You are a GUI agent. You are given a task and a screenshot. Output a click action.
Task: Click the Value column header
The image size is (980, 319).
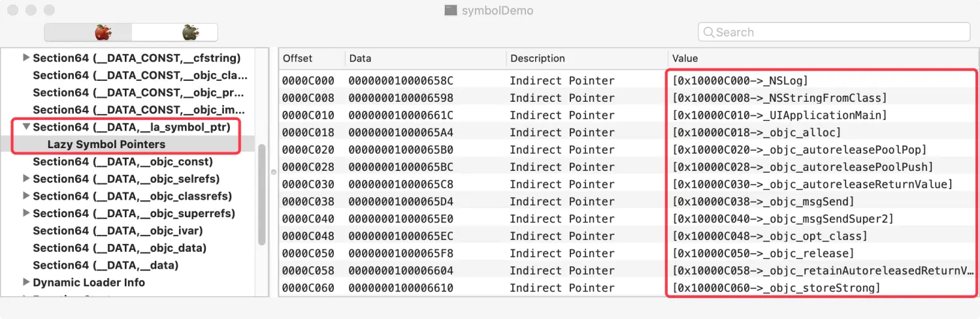[x=685, y=58]
